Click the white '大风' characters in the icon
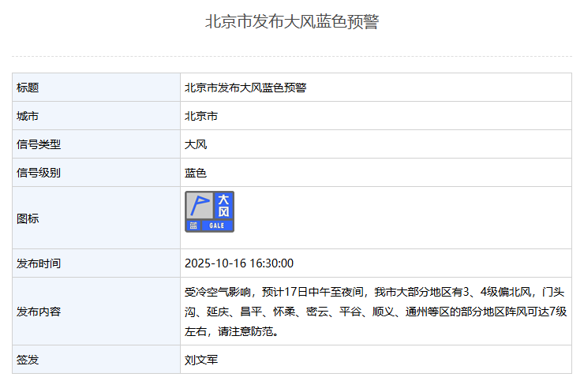The image size is (584, 392). 223,206
